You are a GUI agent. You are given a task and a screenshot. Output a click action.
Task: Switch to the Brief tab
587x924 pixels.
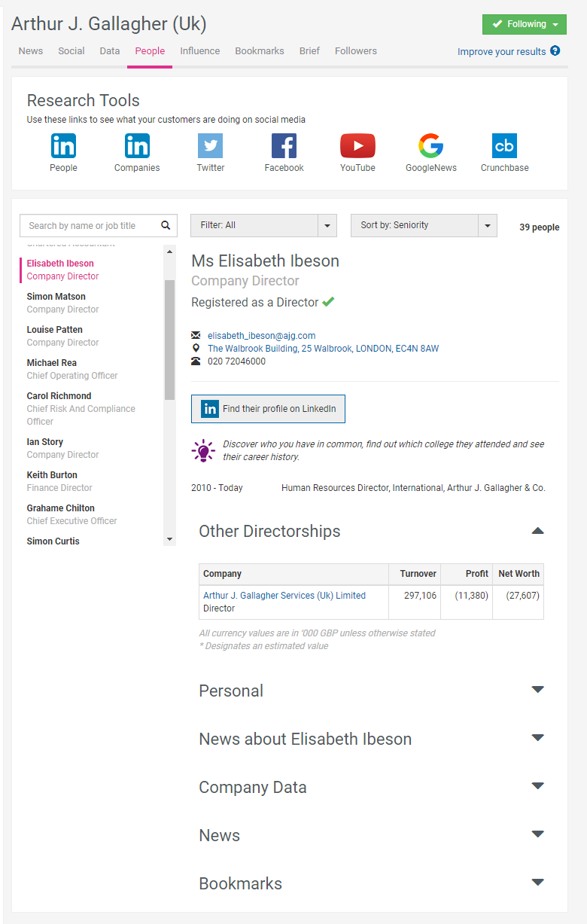tap(309, 51)
